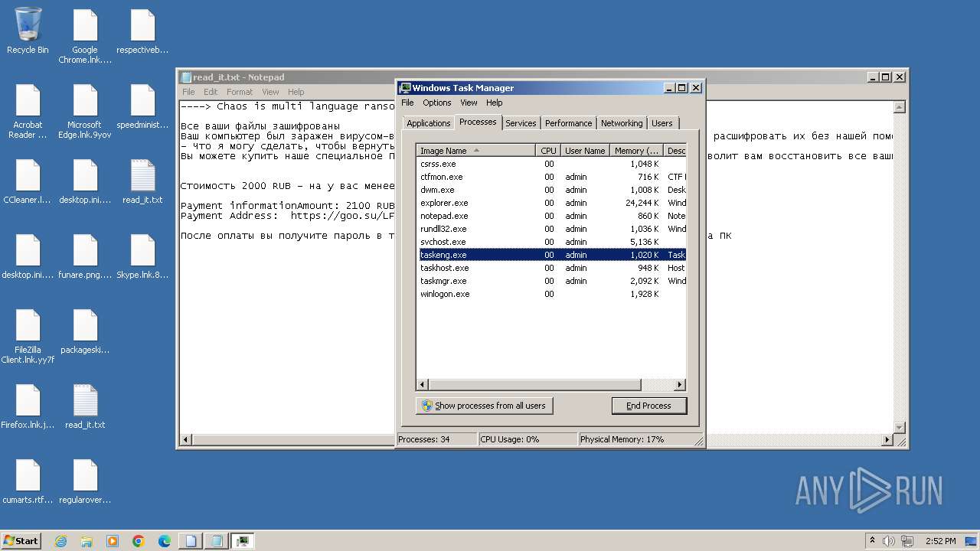Select dwm.exe process row

(551, 190)
